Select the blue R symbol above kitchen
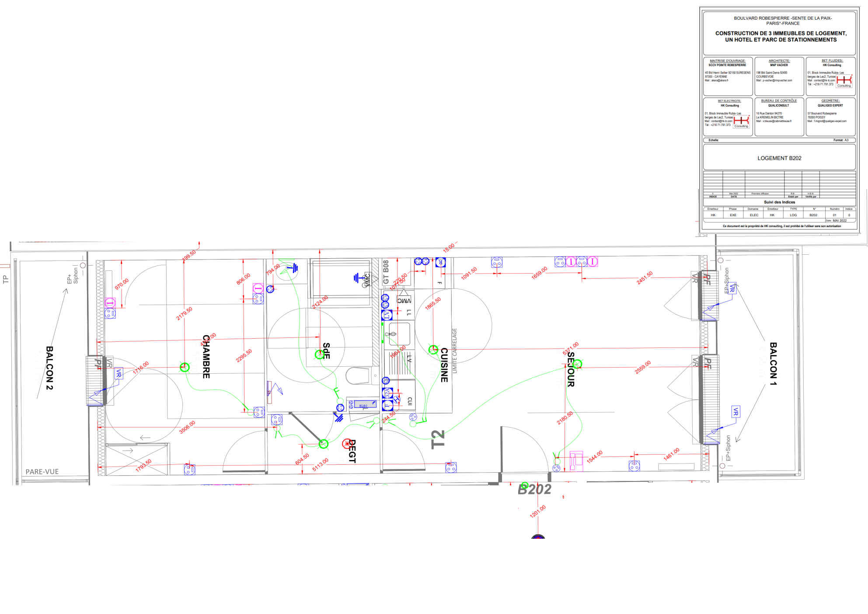The width and height of the screenshot is (868, 614). coord(440,262)
